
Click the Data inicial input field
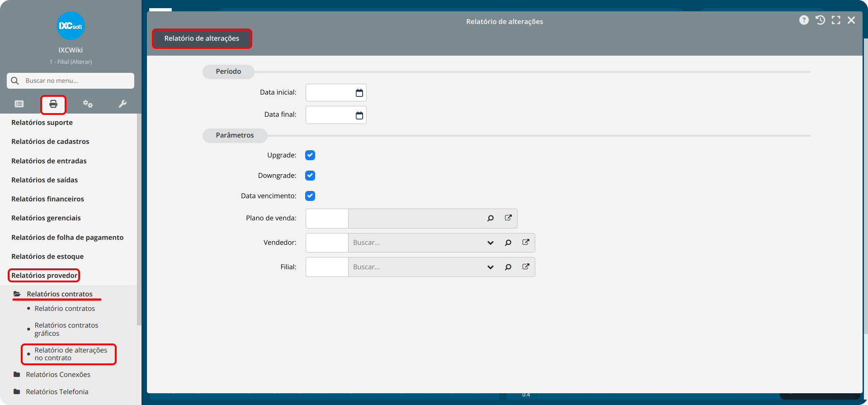click(336, 93)
